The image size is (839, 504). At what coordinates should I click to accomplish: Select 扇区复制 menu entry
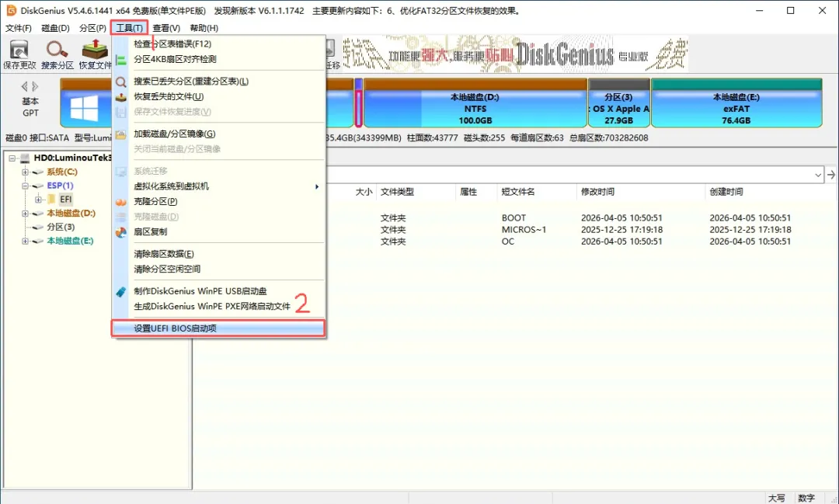pyautogui.click(x=219, y=231)
